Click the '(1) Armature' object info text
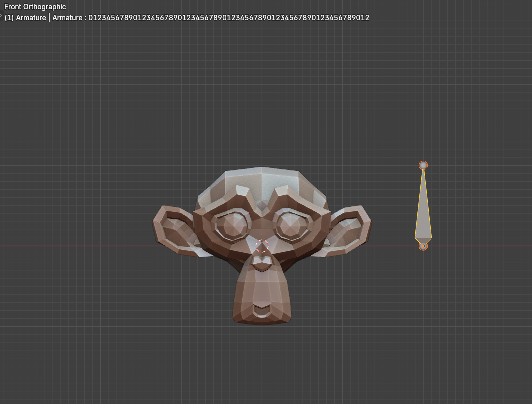 [x=25, y=18]
